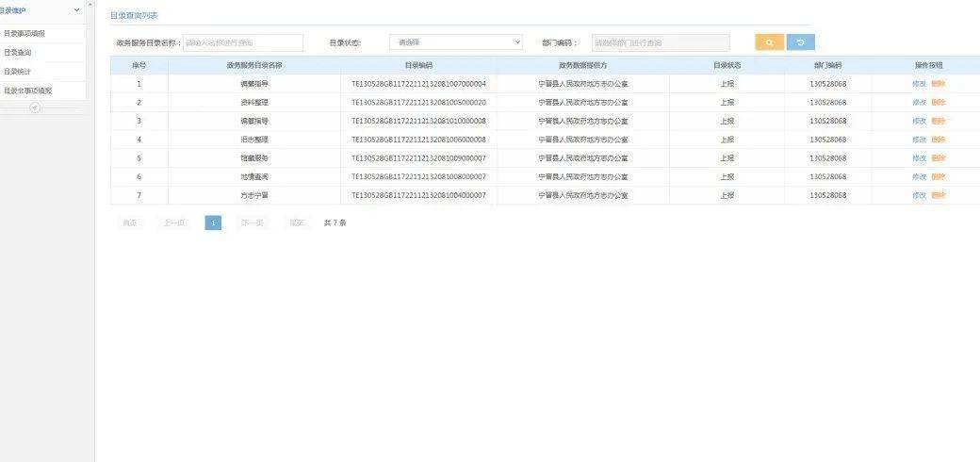Click the 尾页 pagination button

297,223
